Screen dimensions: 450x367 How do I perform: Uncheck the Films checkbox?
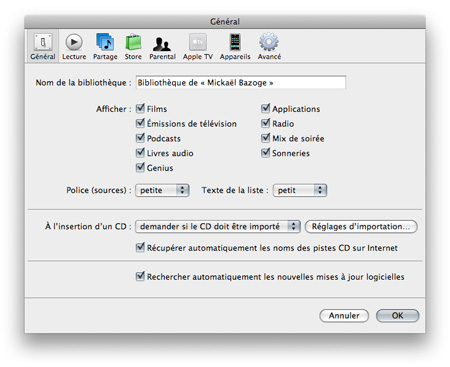point(140,108)
